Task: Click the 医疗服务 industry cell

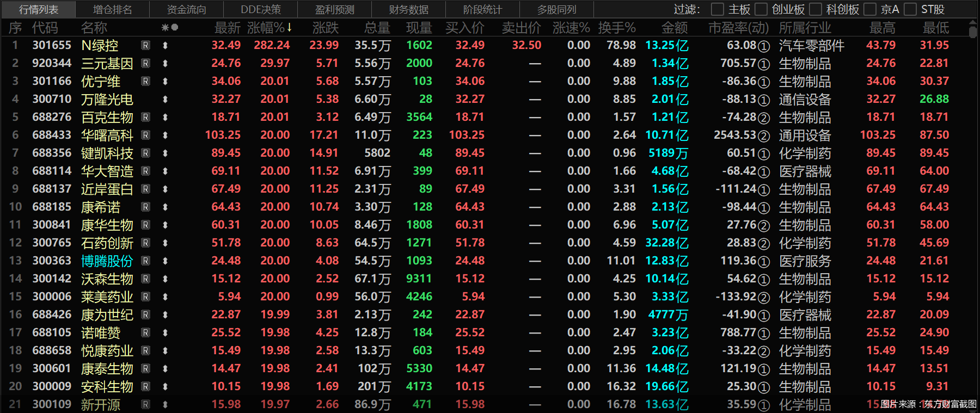Action: pos(805,261)
